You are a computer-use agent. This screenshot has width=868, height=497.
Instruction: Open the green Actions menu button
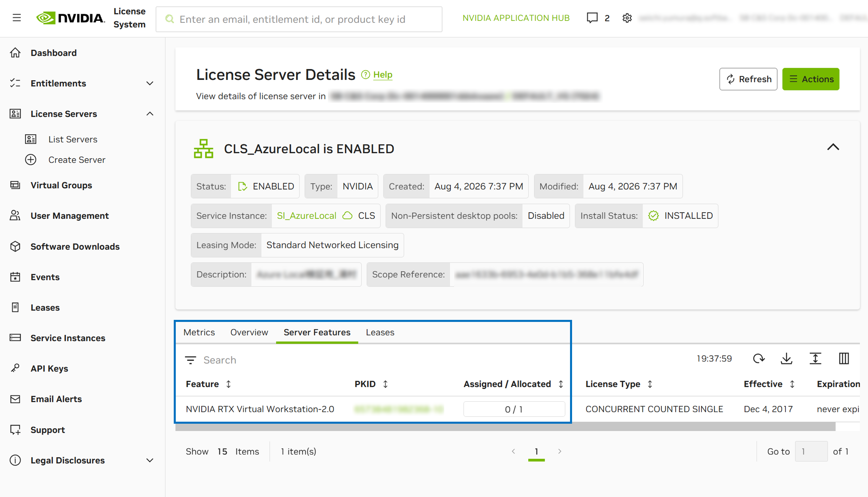point(811,79)
